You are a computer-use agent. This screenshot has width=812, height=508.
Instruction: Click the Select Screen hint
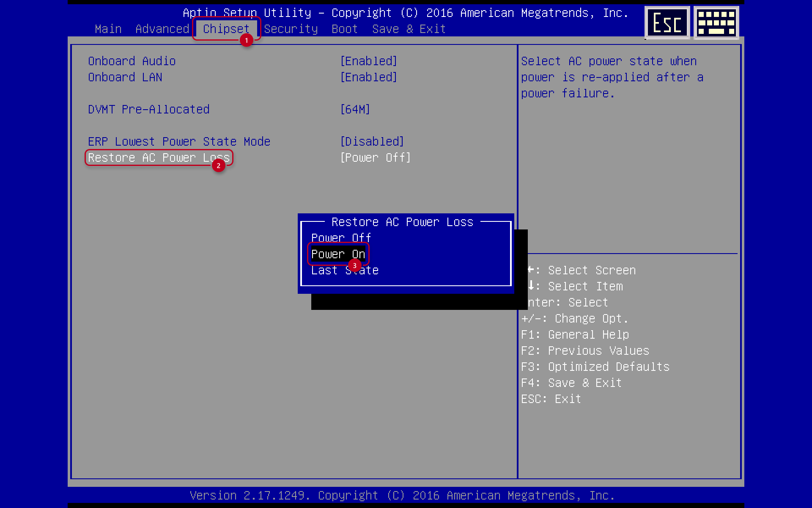click(582, 270)
